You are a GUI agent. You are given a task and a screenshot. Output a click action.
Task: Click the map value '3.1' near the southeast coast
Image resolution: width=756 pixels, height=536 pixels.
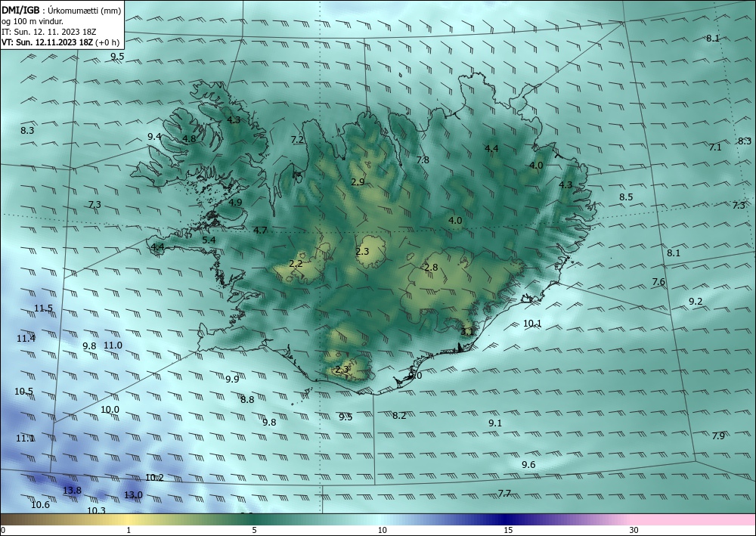click(468, 332)
